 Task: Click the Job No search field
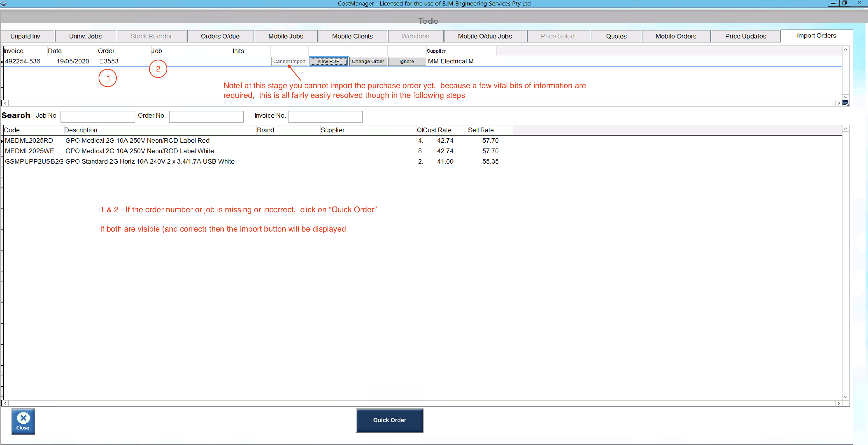click(x=97, y=116)
